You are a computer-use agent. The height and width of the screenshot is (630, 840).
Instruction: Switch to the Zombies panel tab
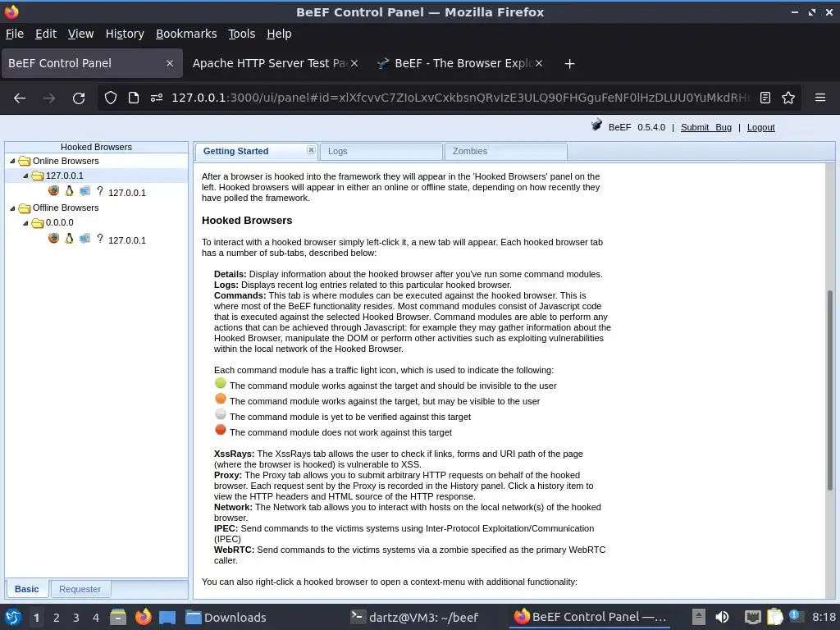pyautogui.click(x=505, y=152)
